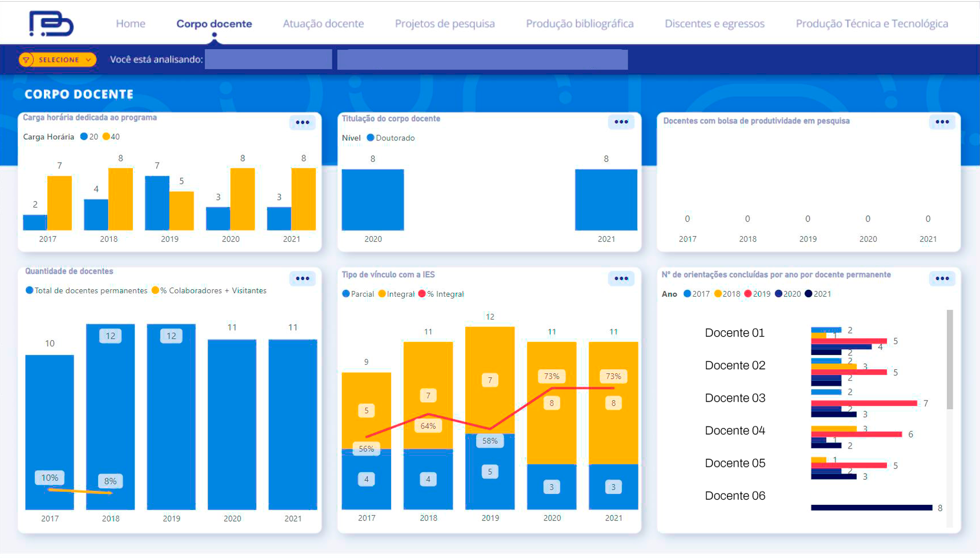This screenshot has height=558, width=980.
Task: Open the Home tab
Action: (x=131, y=23)
